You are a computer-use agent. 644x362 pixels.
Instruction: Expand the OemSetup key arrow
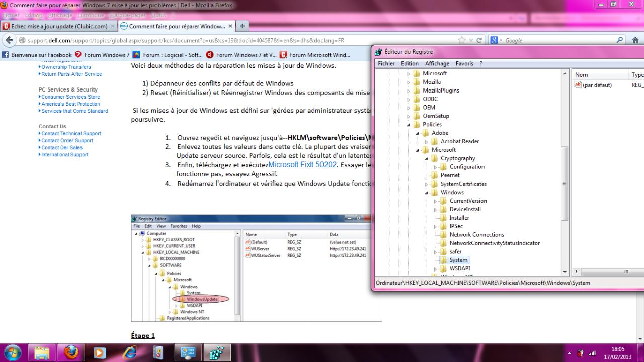409,116
